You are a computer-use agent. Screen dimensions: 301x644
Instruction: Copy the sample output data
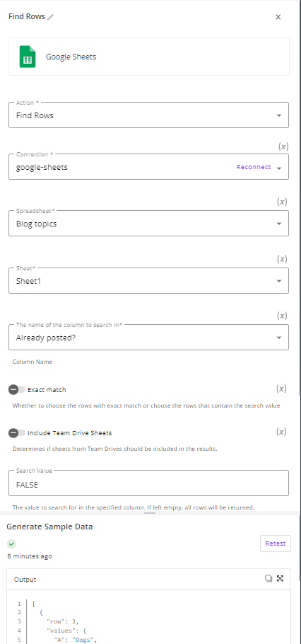(x=268, y=578)
